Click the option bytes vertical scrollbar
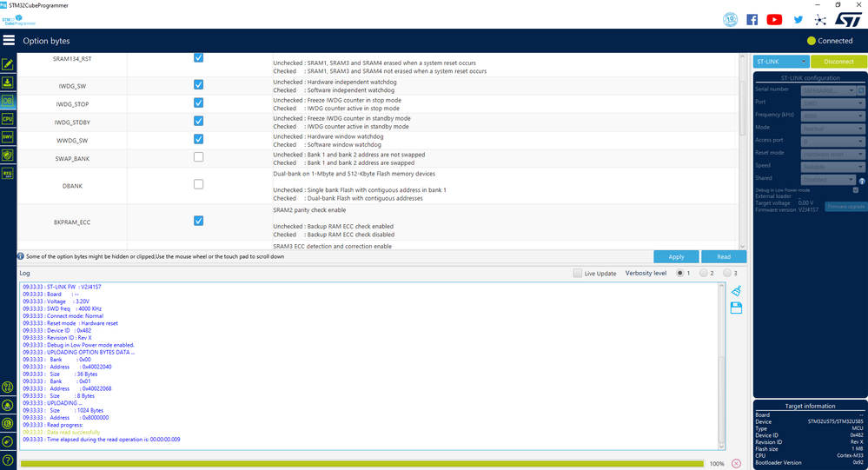 [742, 108]
